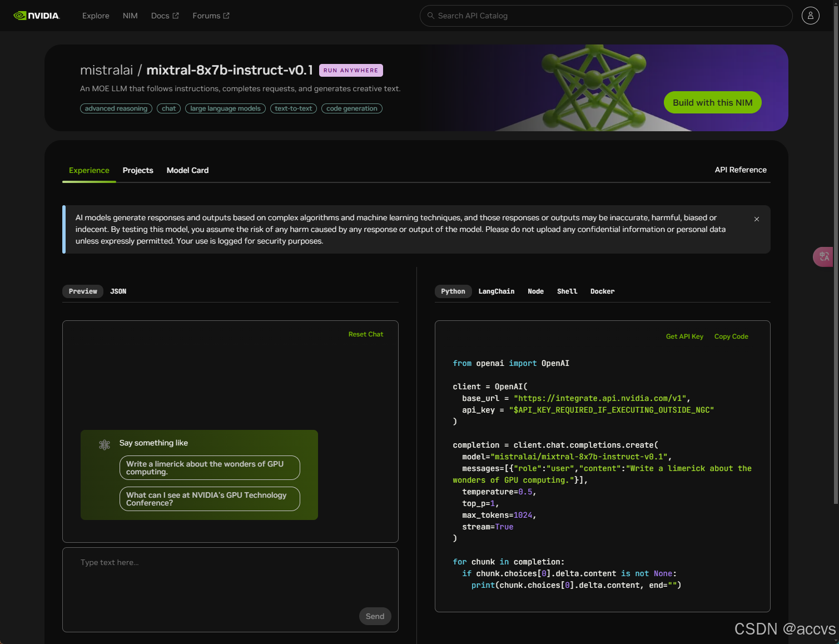Open the Model Card tab
The image size is (839, 644).
coord(188,170)
